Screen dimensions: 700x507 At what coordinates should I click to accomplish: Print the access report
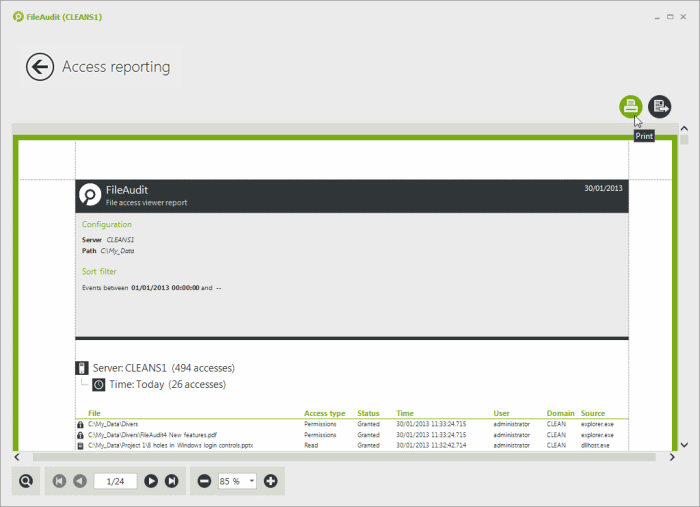(630, 106)
